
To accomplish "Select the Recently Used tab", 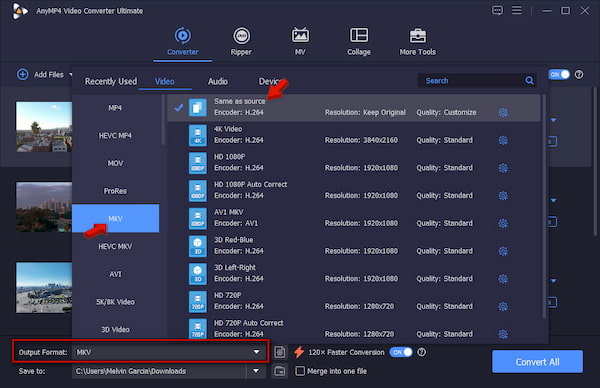I will click(111, 81).
